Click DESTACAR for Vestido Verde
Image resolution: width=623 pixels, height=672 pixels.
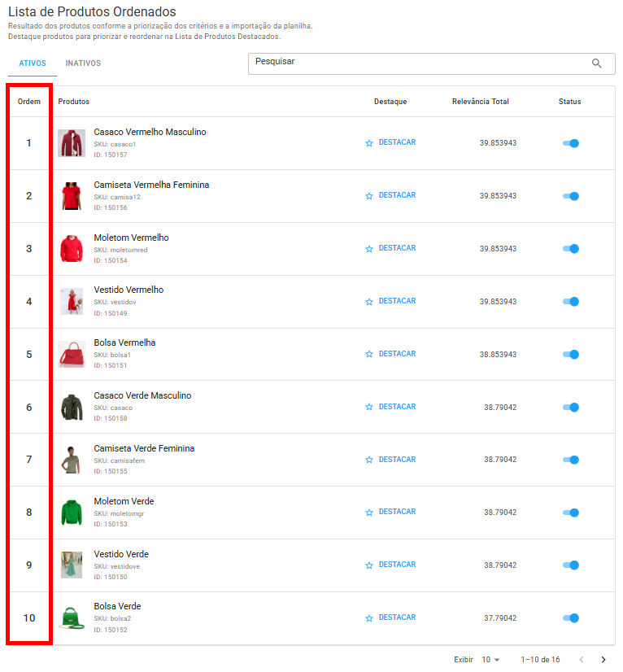[x=397, y=565]
